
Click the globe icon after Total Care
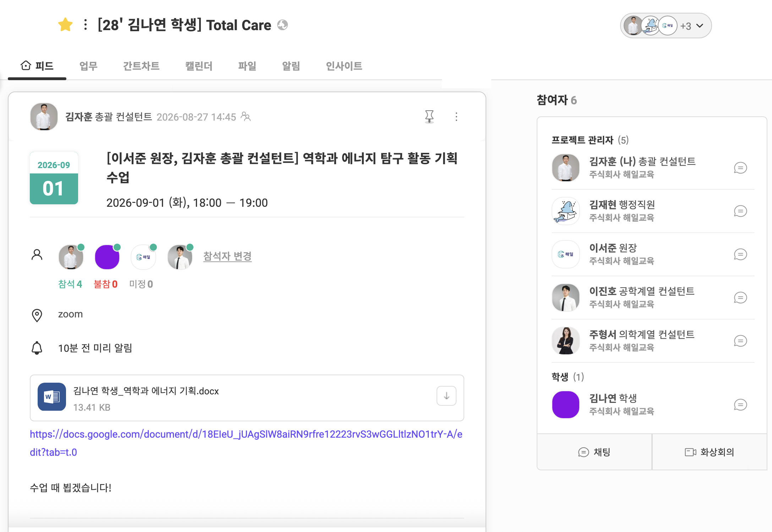[x=283, y=25]
